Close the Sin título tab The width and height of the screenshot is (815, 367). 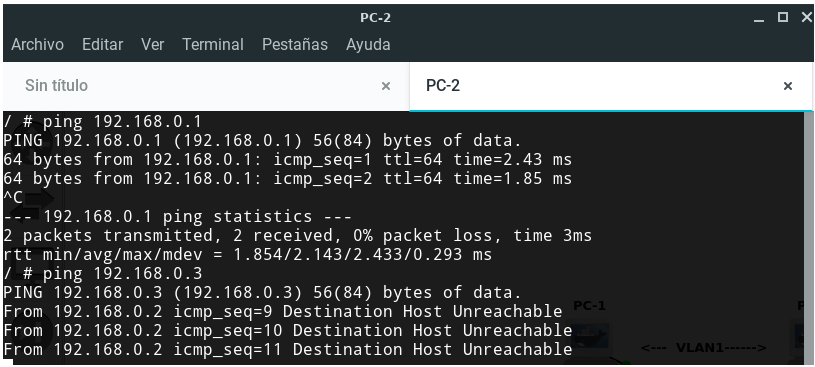(386, 86)
